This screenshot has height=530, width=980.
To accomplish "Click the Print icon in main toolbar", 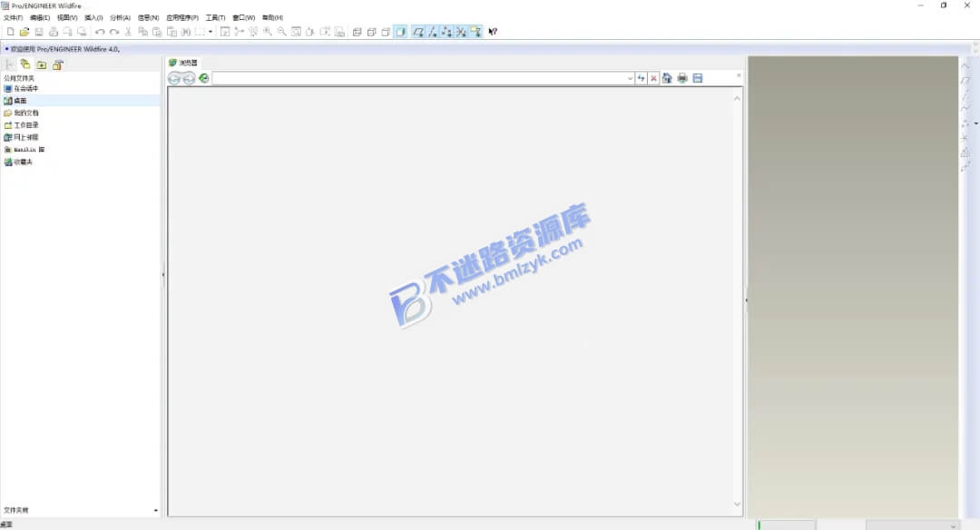I will (x=54, y=31).
